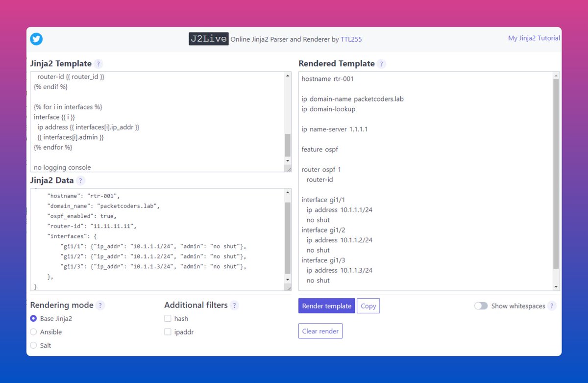This screenshot has width=588, height=383.
Task: Click Jinja2 Template scrollbar down arrow
Action: pyautogui.click(x=288, y=160)
